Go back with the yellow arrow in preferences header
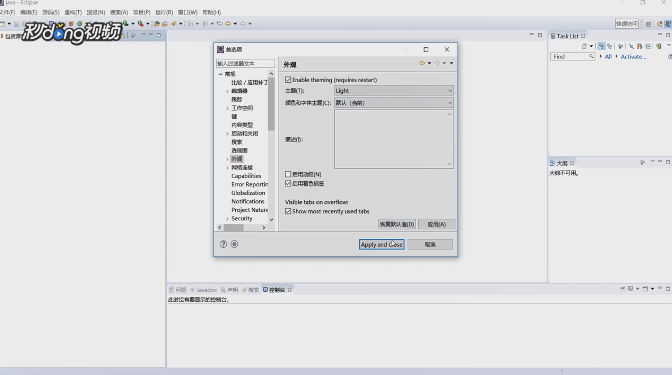Image resolution: width=672 pixels, height=375 pixels. [422, 63]
